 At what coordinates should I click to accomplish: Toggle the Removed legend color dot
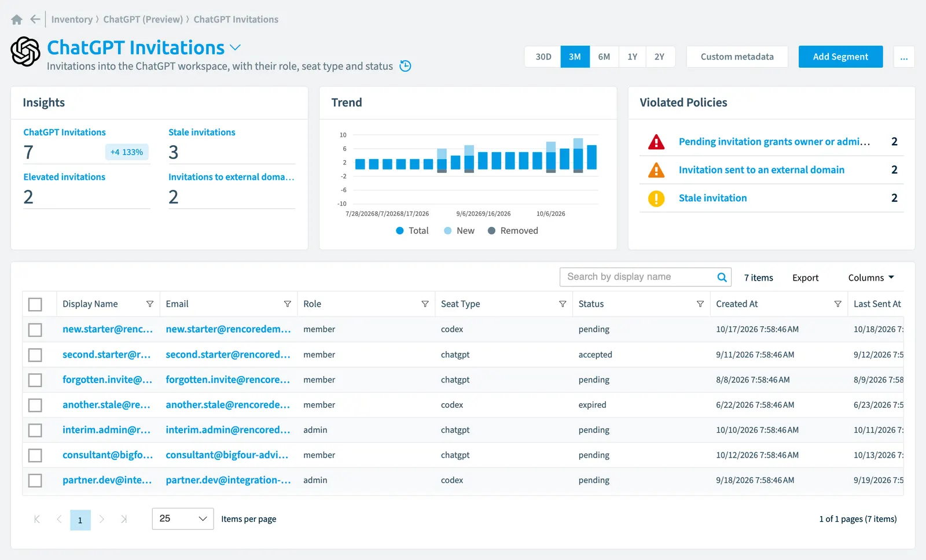click(491, 231)
